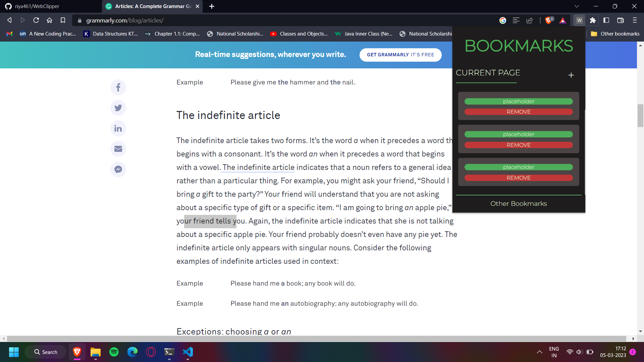Click the email share icon
Viewport: 644px width, 362px height.
(x=118, y=149)
